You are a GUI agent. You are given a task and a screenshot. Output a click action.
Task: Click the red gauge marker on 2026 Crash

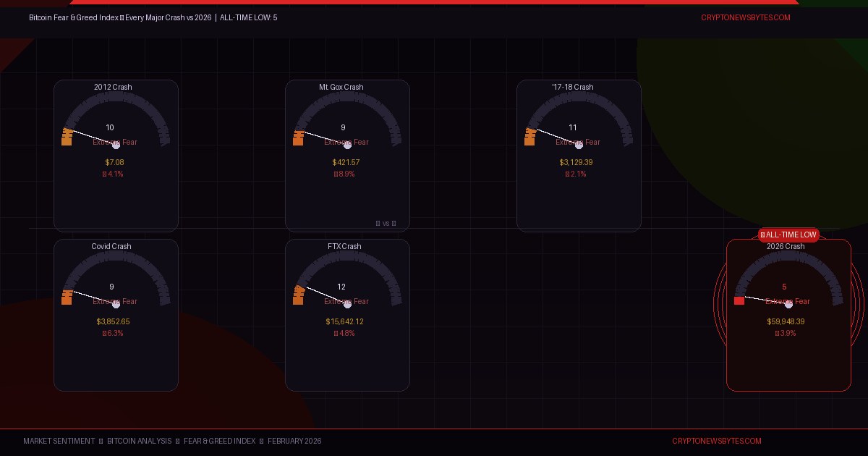[x=739, y=300]
